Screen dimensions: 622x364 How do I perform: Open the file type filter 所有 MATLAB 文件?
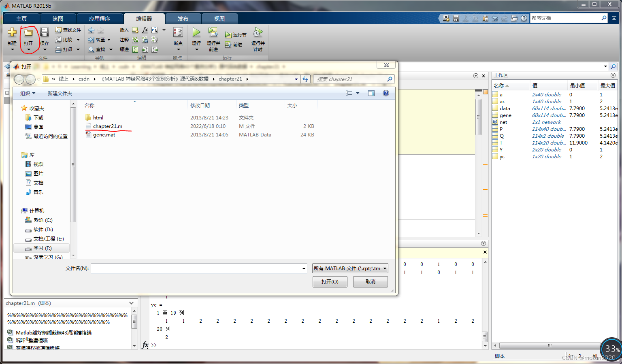tap(350, 268)
